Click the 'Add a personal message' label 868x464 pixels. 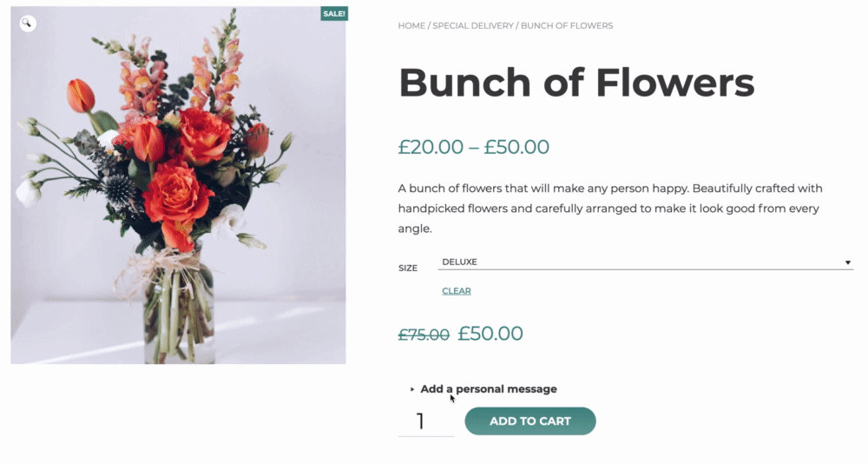pyautogui.click(x=488, y=389)
